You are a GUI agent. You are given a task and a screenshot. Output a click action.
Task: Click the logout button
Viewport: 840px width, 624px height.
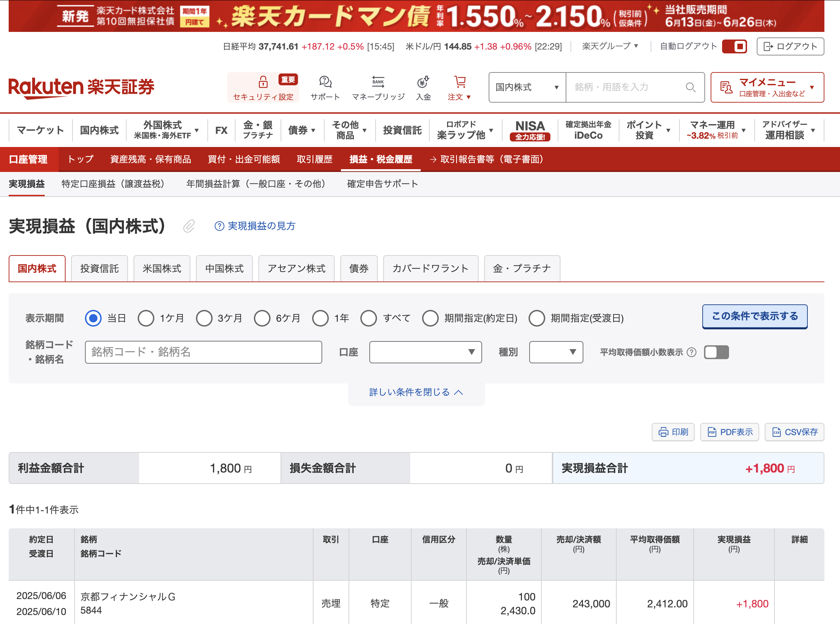click(x=790, y=46)
